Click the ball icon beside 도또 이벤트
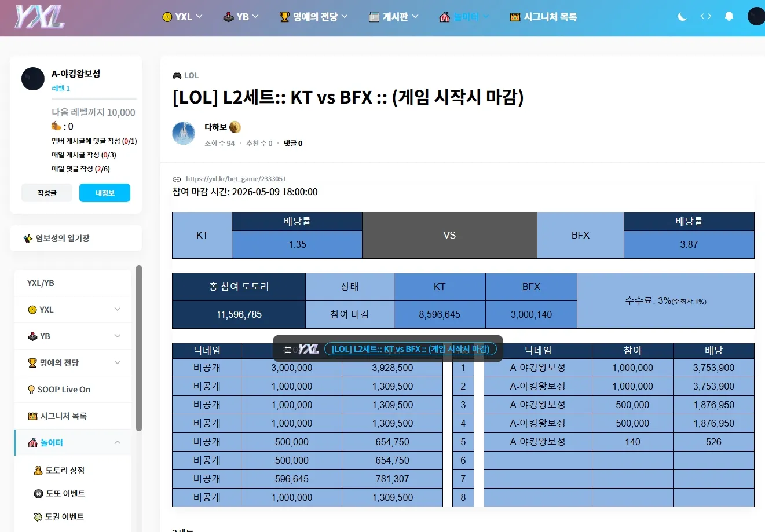This screenshot has width=765, height=532. (39, 494)
